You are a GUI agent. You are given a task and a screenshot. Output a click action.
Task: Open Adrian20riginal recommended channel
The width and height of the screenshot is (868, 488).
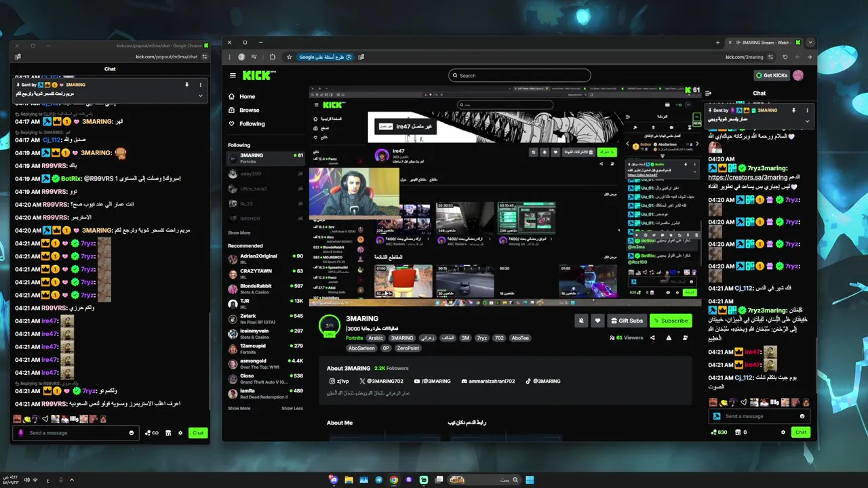point(265,259)
